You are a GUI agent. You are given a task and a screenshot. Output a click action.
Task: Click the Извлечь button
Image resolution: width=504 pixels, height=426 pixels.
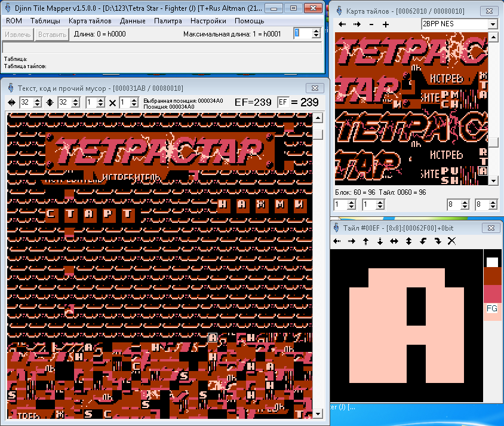(18, 35)
